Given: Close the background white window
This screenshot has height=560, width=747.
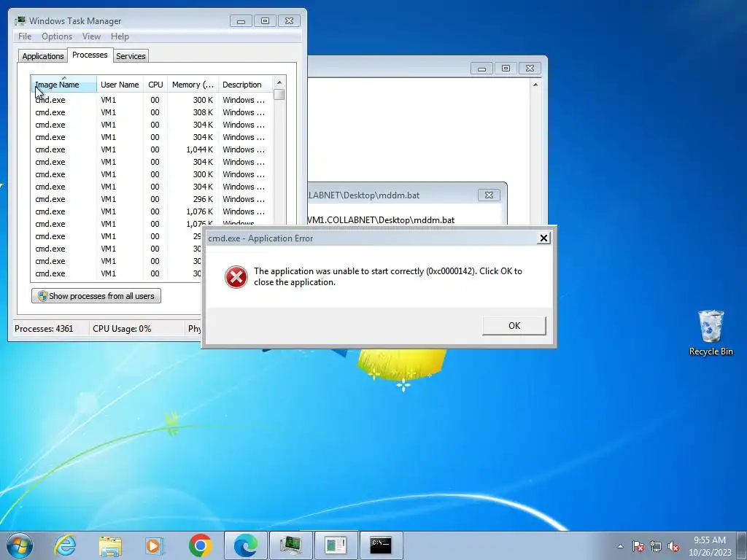Looking at the screenshot, I should tap(530, 69).
